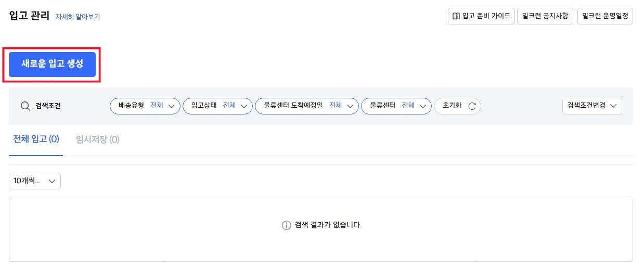644x269 pixels.
Task: Switch to the 전체 입고 (0) tab
Action: [x=36, y=139]
